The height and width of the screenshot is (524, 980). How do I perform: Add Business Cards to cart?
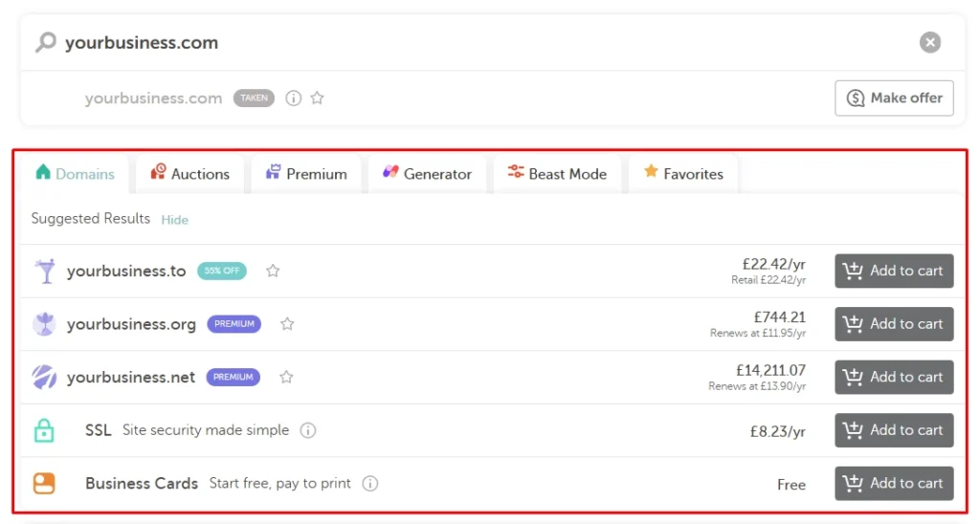(894, 484)
